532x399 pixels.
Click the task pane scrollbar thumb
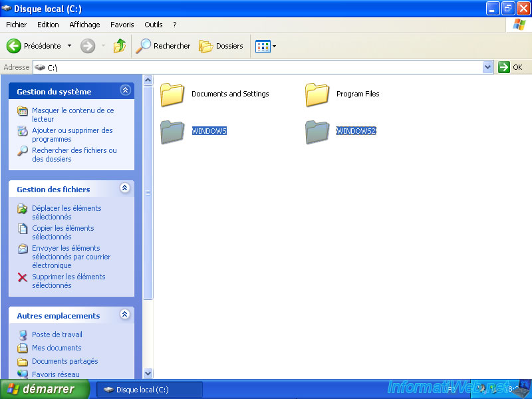click(148, 193)
